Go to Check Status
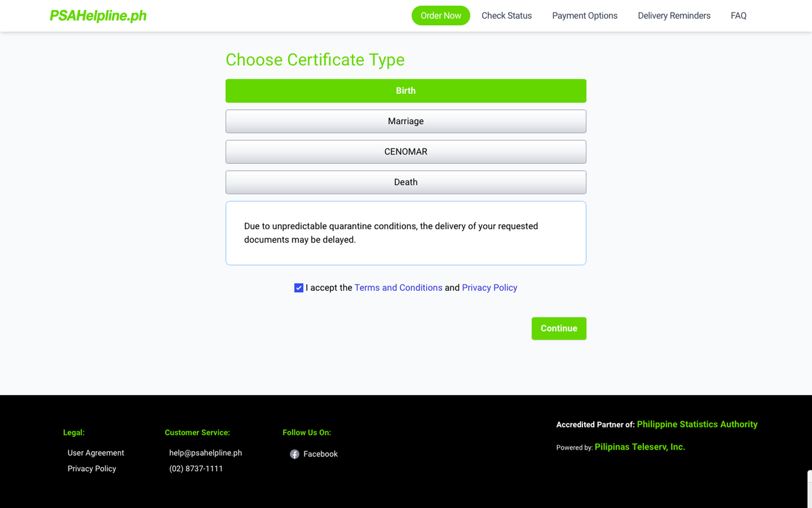 pos(506,16)
